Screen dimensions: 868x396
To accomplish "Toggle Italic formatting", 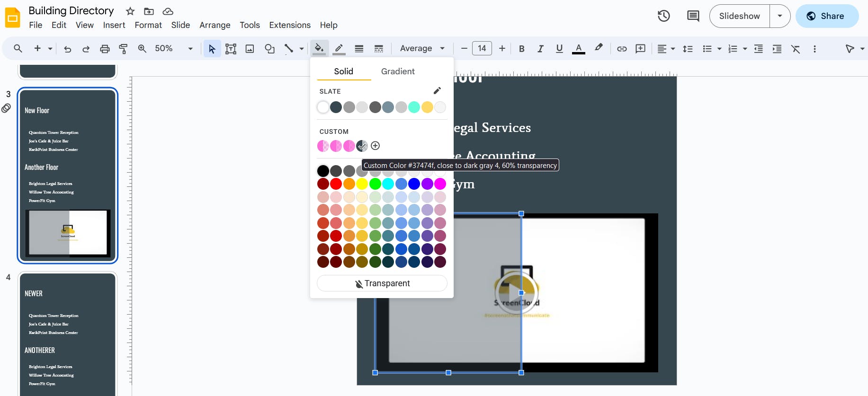I will pos(540,49).
